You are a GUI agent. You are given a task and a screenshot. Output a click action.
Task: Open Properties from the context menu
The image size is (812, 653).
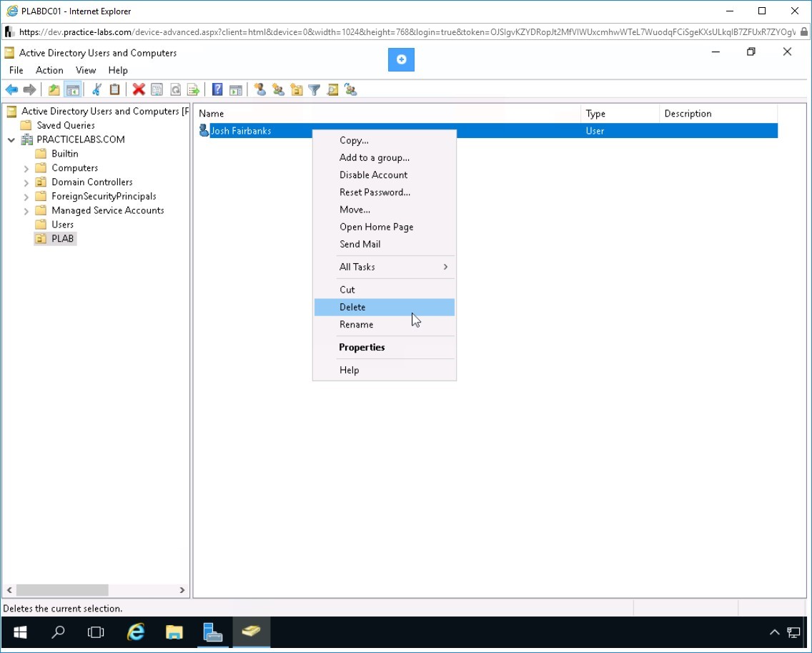(385, 347)
